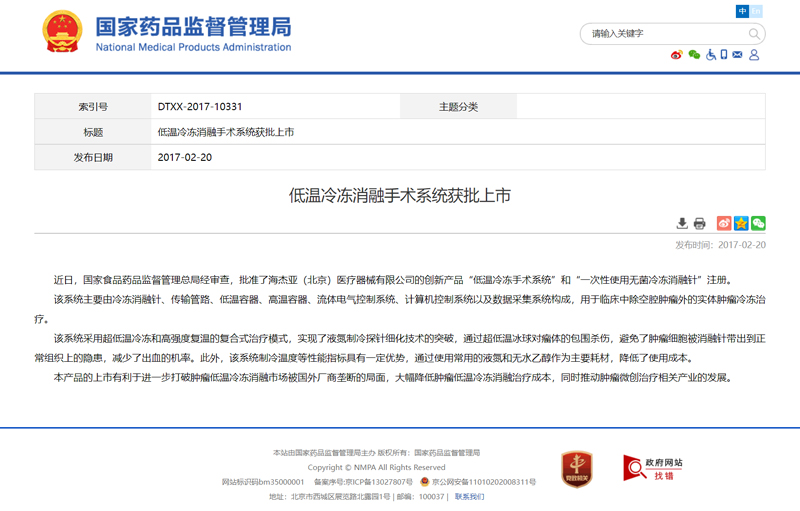The width and height of the screenshot is (800, 511).
Task: Click the 政府网站找错 badge
Action: pos(653,468)
